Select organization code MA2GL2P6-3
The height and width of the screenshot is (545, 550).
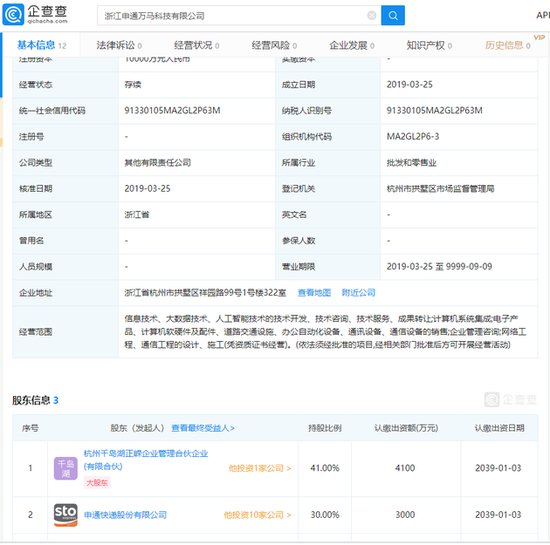[413, 136]
